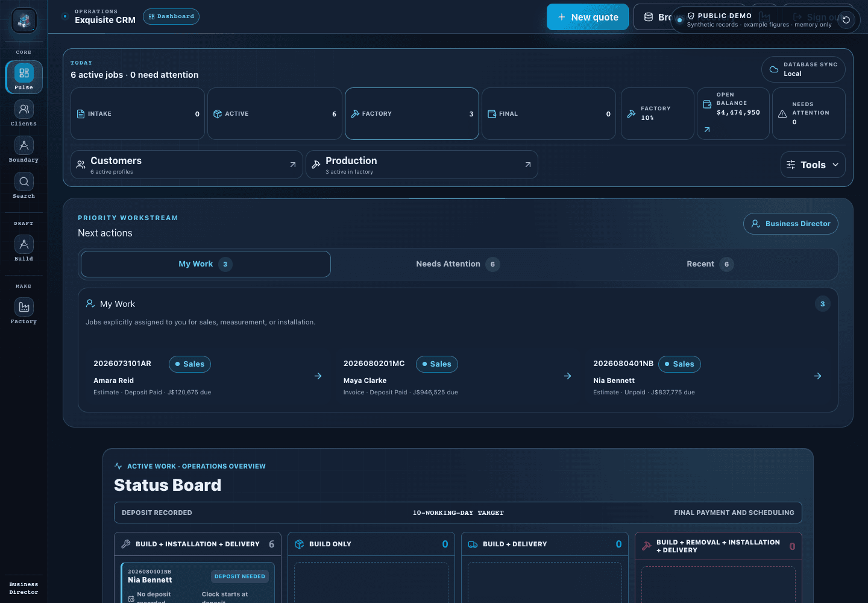
Task: Click the arrow next to the Nia Bennett job
Action: pyautogui.click(x=818, y=376)
